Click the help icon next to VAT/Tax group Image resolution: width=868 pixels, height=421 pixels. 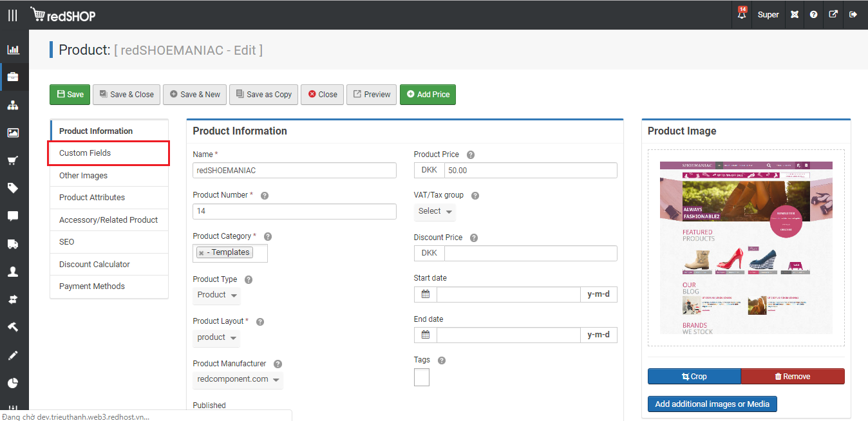click(x=475, y=196)
